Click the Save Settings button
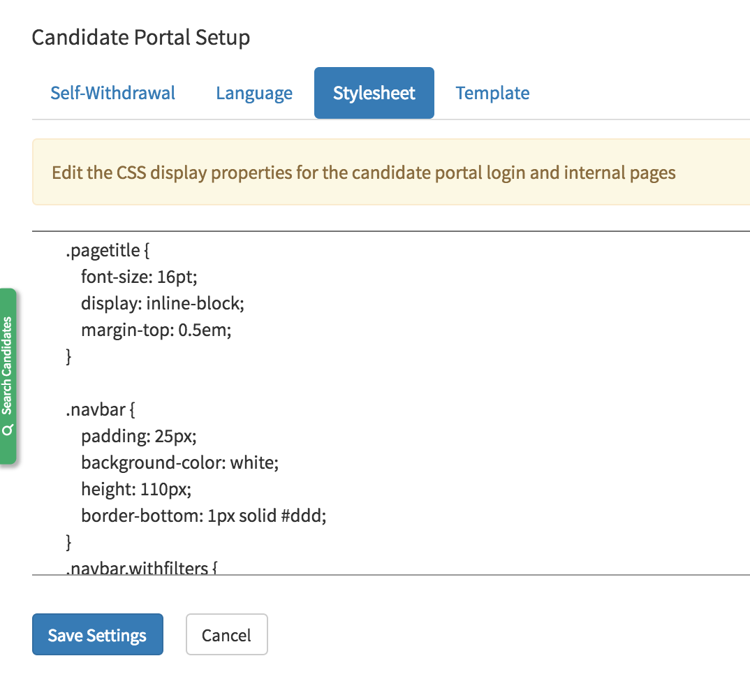 coord(97,634)
